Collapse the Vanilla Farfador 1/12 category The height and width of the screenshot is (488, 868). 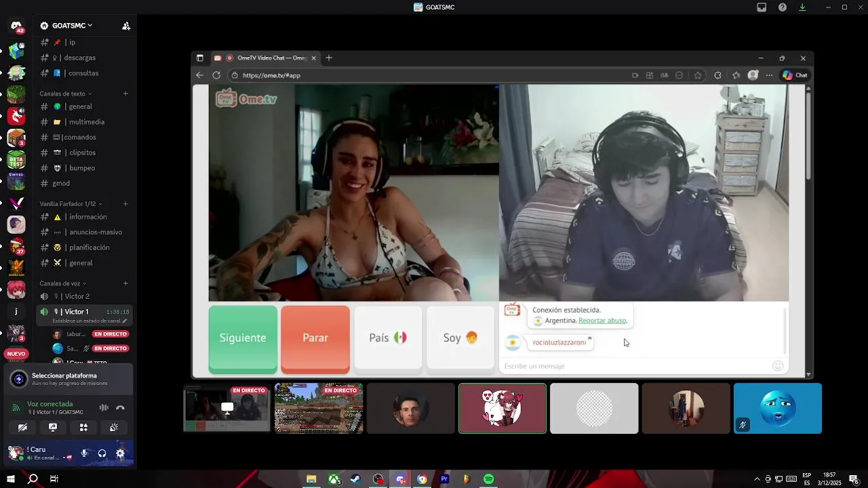(71, 204)
